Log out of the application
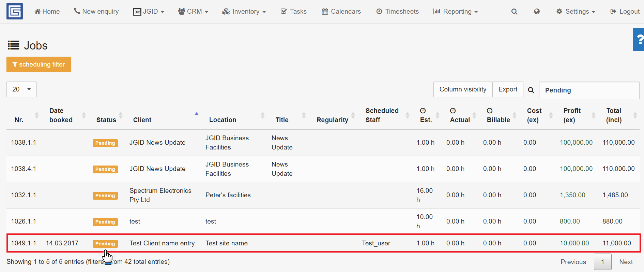The width and height of the screenshot is (644, 272). [x=625, y=12]
